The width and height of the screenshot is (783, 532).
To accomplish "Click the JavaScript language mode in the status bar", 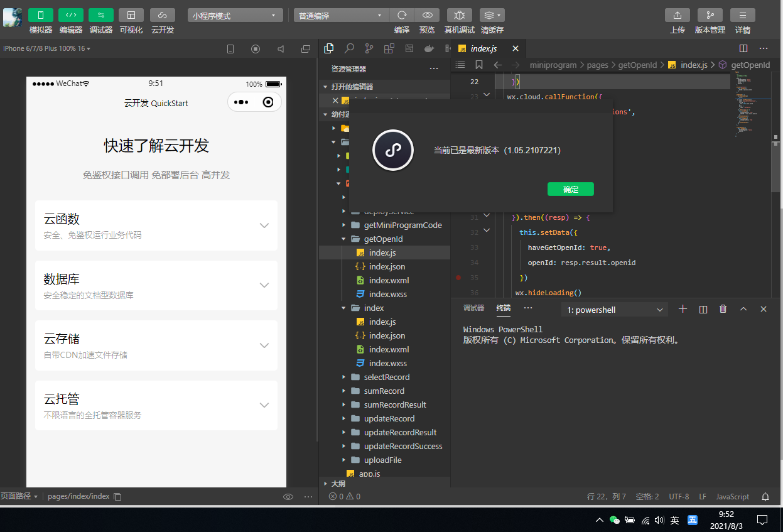I will (733, 496).
